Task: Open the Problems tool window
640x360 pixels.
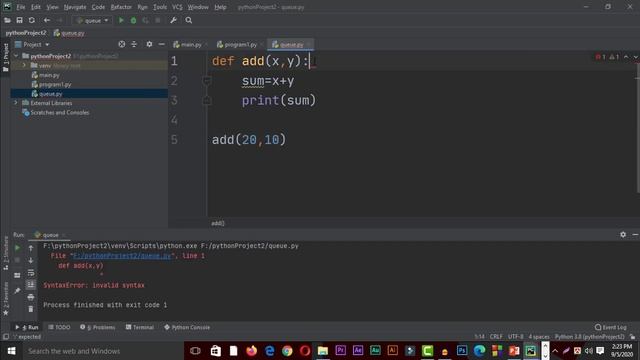Action: [98, 327]
